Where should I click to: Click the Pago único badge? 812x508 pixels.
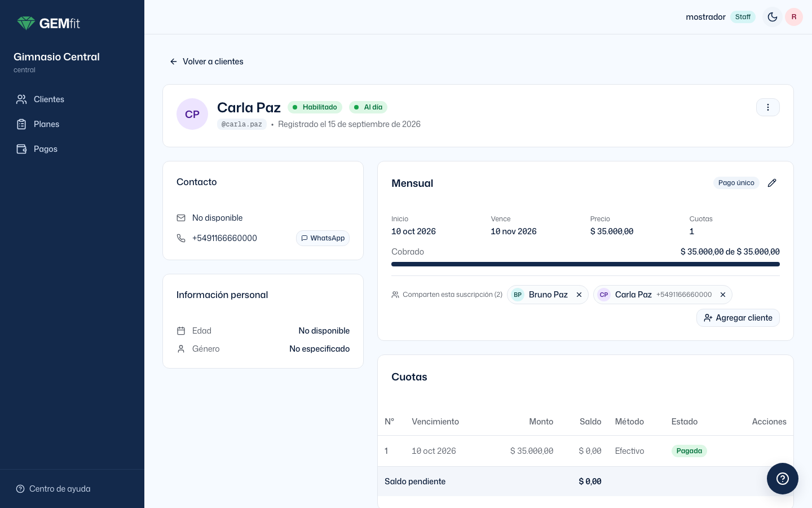point(736,183)
